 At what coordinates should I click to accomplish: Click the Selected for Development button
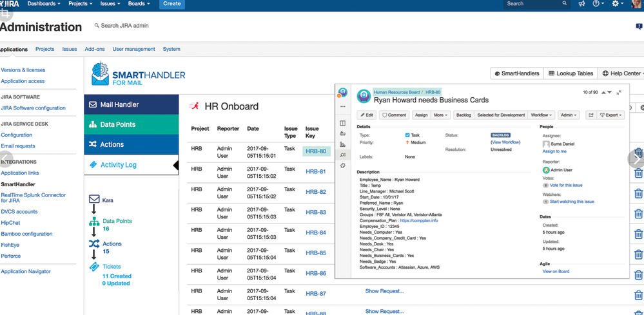click(501, 115)
